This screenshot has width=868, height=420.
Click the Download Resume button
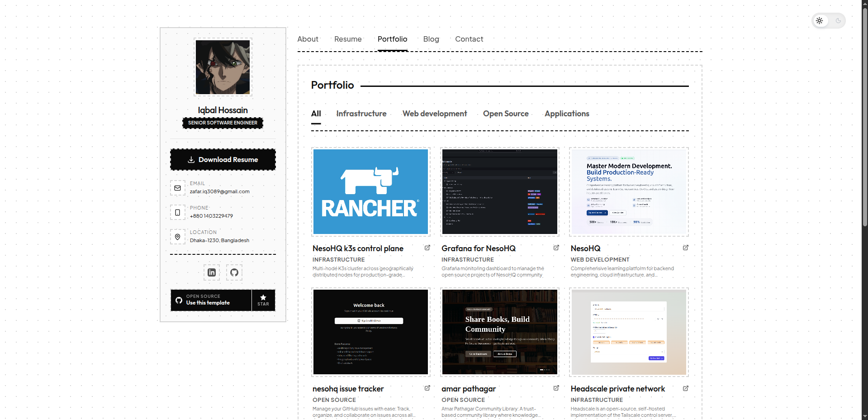coord(223,159)
